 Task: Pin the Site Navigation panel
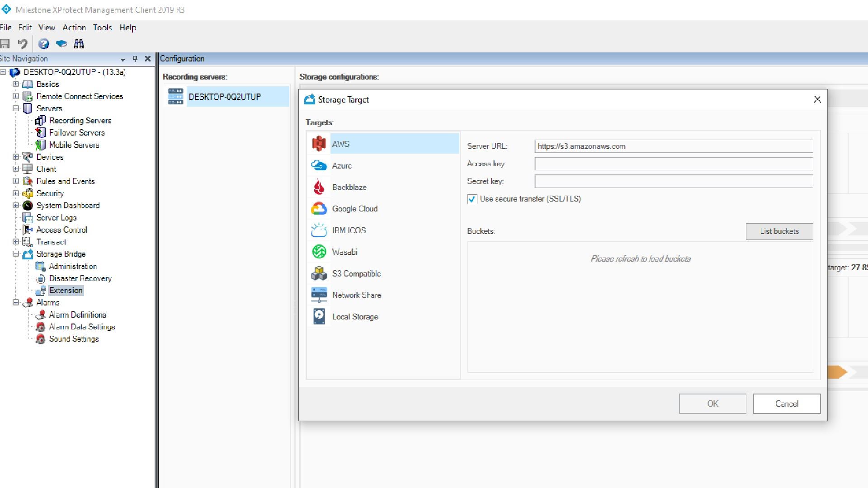coord(135,59)
